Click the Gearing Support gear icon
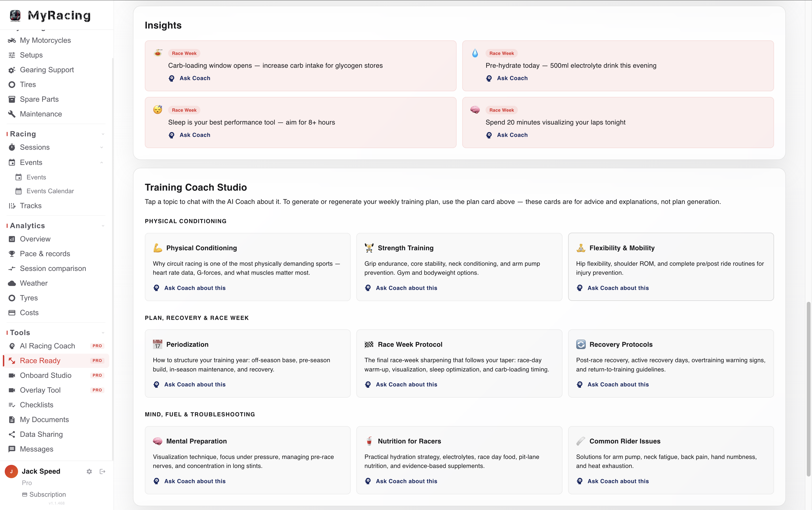This screenshot has width=812, height=510. pyautogui.click(x=12, y=70)
